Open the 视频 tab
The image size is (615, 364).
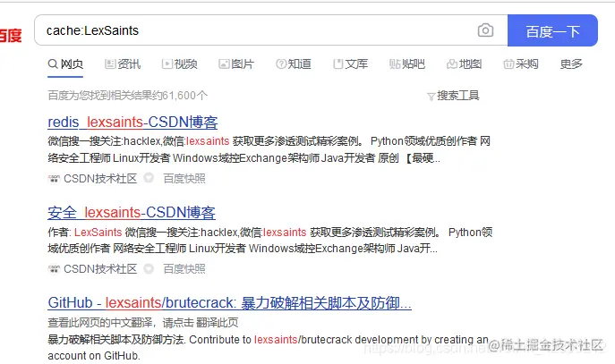tap(179, 63)
